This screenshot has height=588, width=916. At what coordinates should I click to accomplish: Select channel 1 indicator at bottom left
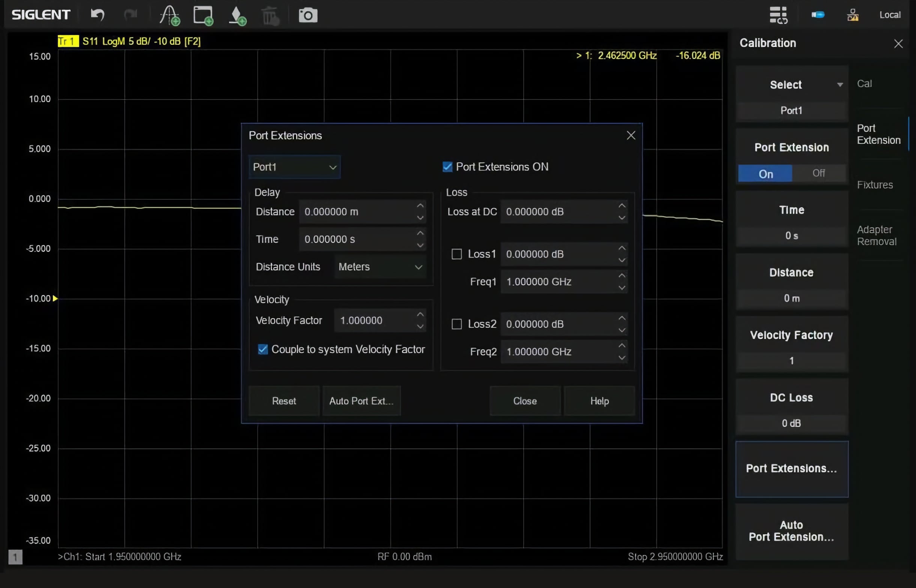(x=15, y=557)
